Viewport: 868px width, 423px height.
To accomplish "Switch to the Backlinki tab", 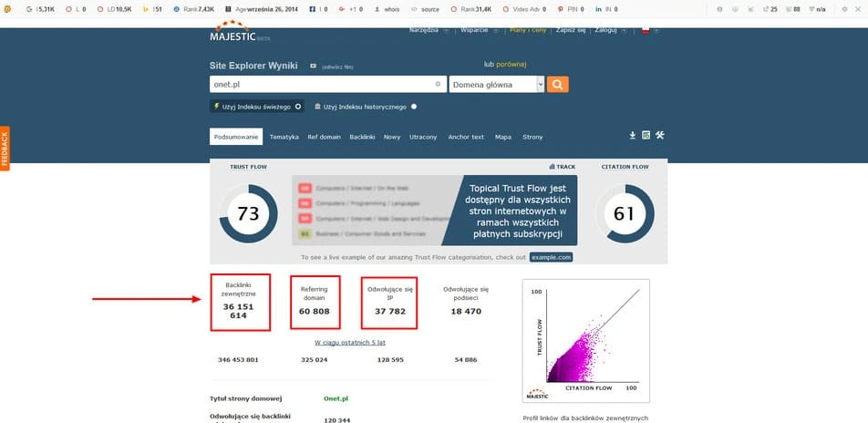I will point(363,137).
